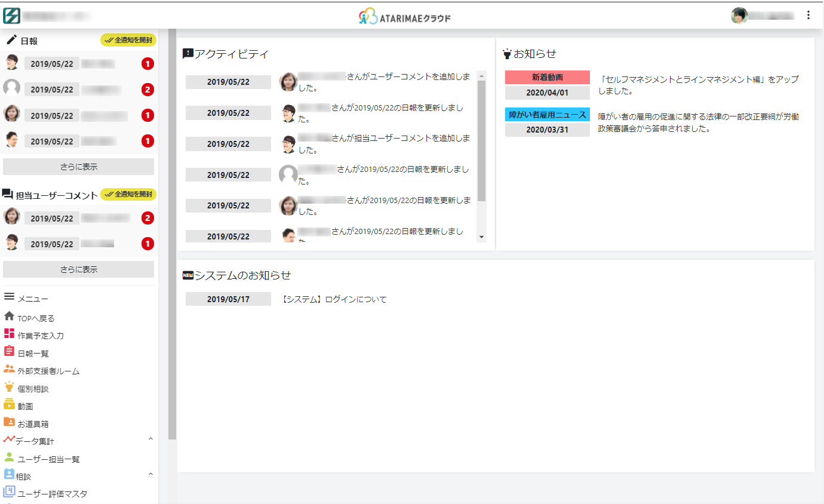
Task: Mark all 日報 notifications as read
Action: click(x=128, y=40)
